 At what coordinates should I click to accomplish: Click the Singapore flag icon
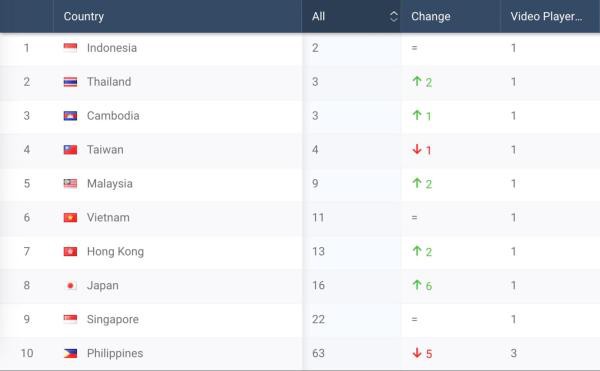coord(70,319)
